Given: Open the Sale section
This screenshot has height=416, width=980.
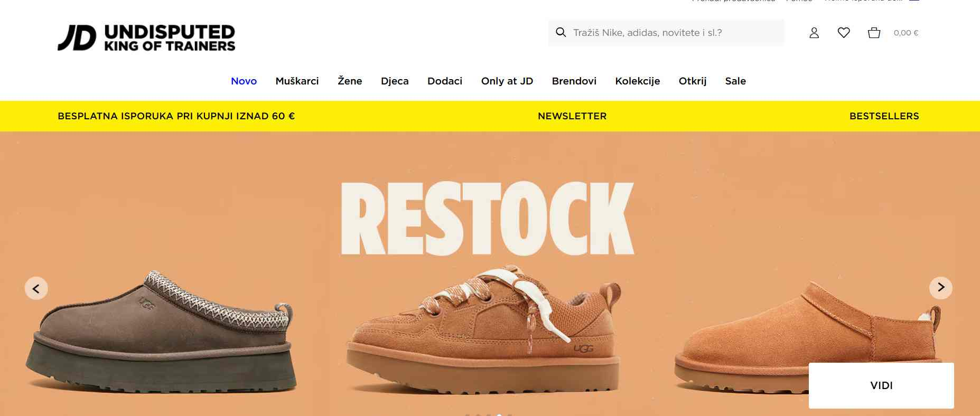Looking at the screenshot, I should (x=735, y=81).
